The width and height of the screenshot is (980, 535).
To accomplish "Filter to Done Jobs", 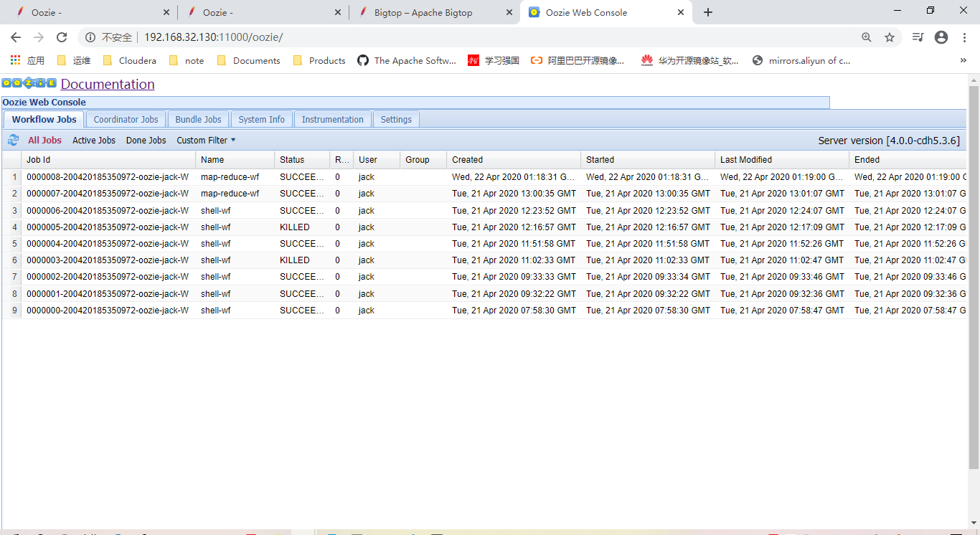I will (x=146, y=141).
